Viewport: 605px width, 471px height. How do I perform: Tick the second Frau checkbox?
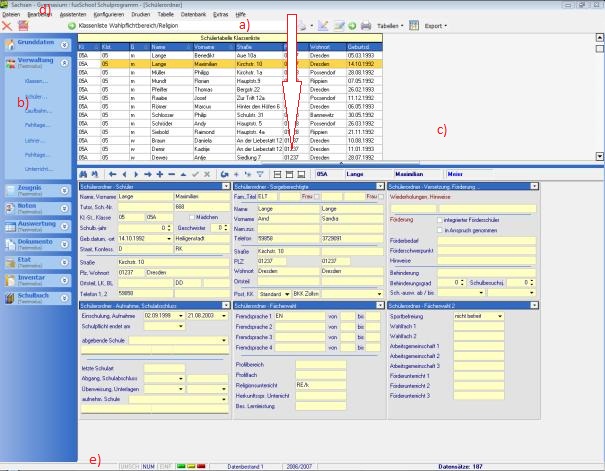(x=381, y=197)
